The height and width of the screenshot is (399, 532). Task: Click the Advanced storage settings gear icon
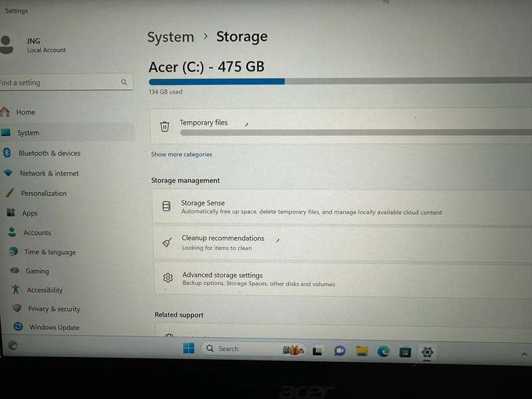[x=168, y=278]
